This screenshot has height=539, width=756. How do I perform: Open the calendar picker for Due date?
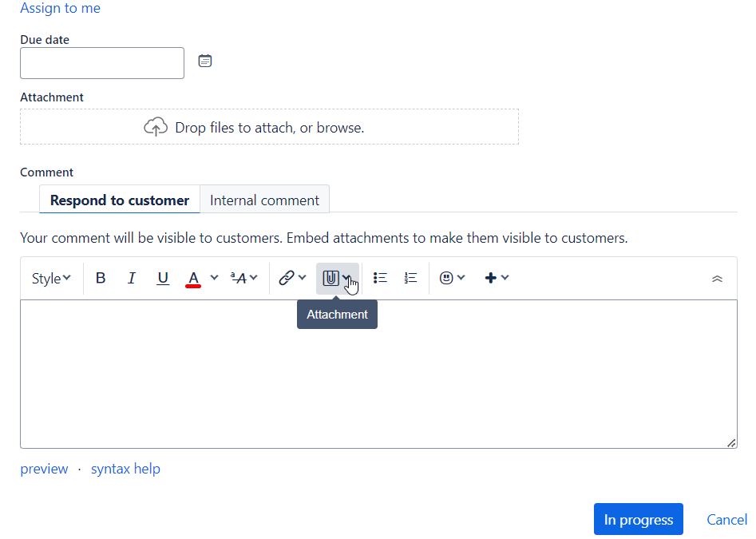(x=204, y=61)
